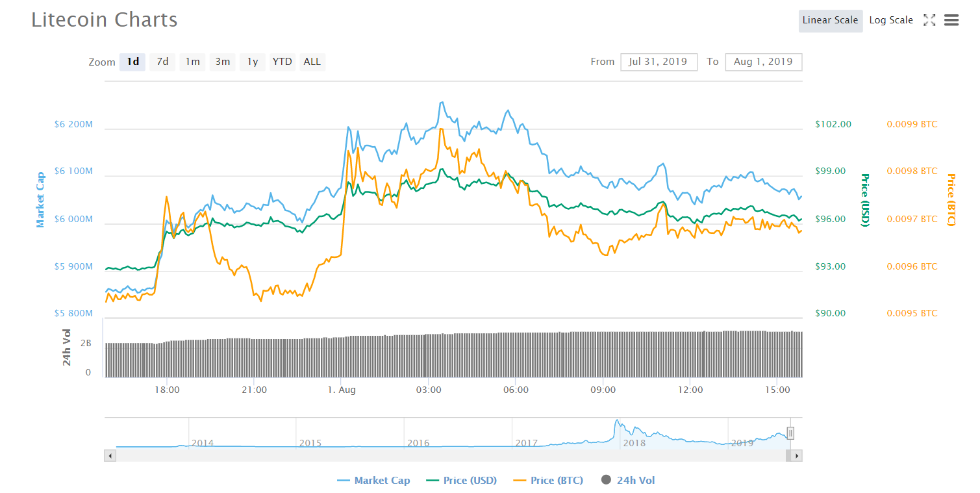Click the 2017 year label in navigator
Screen dimensions: 980x493
pos(527,443)
